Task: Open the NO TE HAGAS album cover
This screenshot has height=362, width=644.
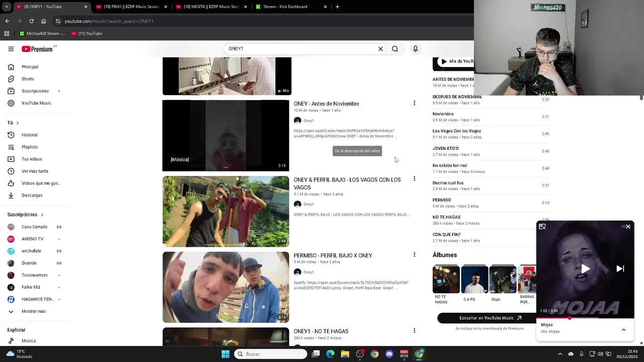Action: point(446,280)
